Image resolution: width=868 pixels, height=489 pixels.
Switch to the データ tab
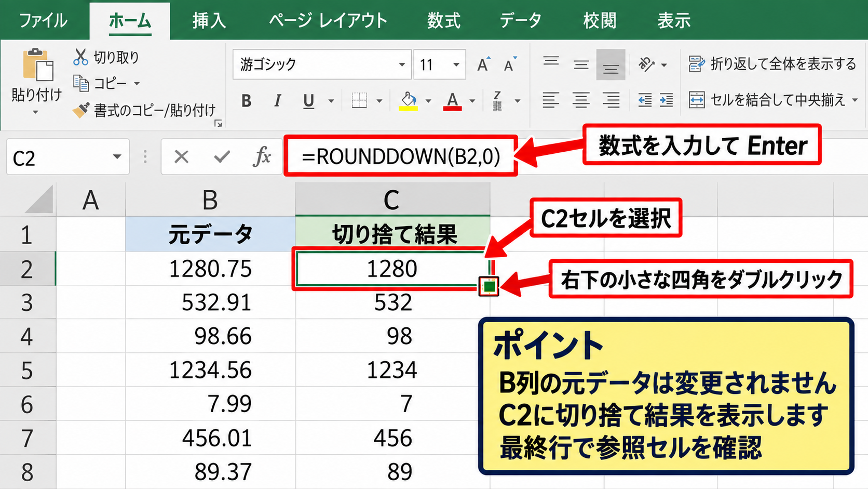point(521,21)
